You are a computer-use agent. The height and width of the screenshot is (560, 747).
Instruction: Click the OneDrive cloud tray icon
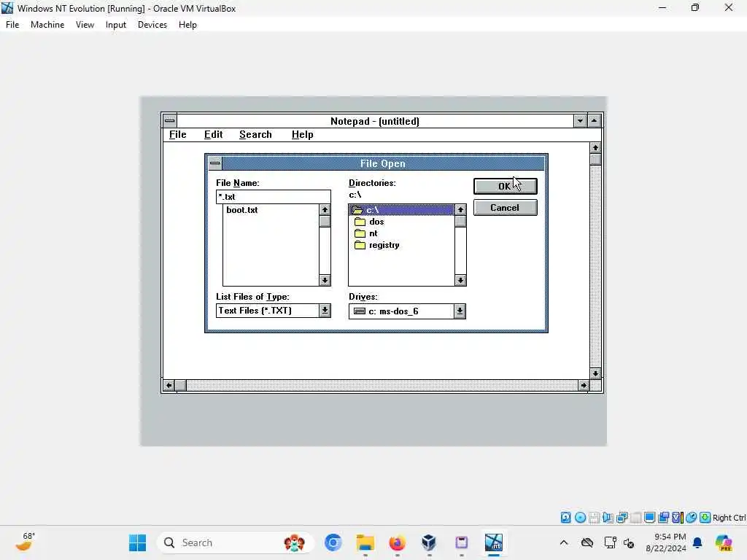pos(587,542)
